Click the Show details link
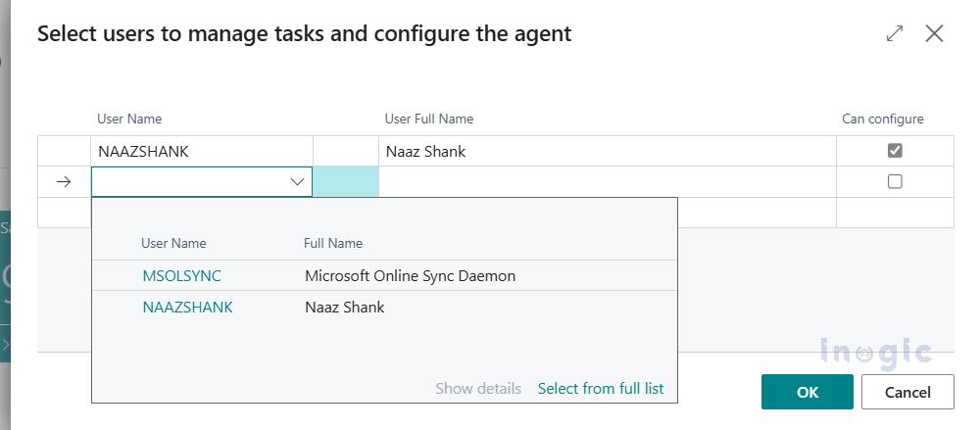The image size is (980, 430). click(x=478, y=388)
